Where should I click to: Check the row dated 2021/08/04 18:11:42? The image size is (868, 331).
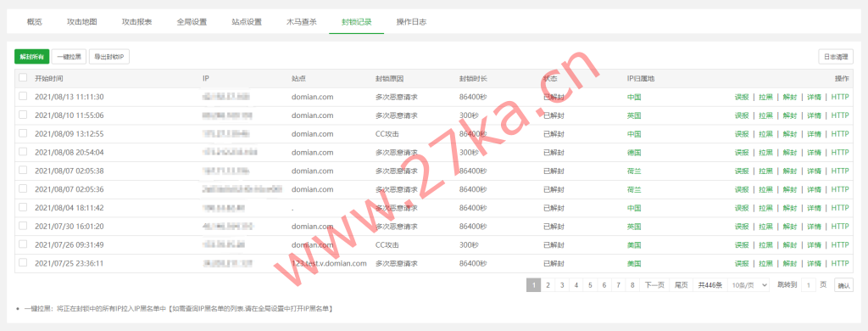[23, 207]
